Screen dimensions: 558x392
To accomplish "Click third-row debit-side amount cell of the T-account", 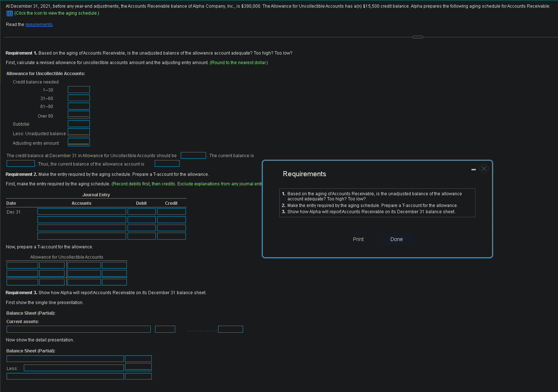I will coord(52,282).
